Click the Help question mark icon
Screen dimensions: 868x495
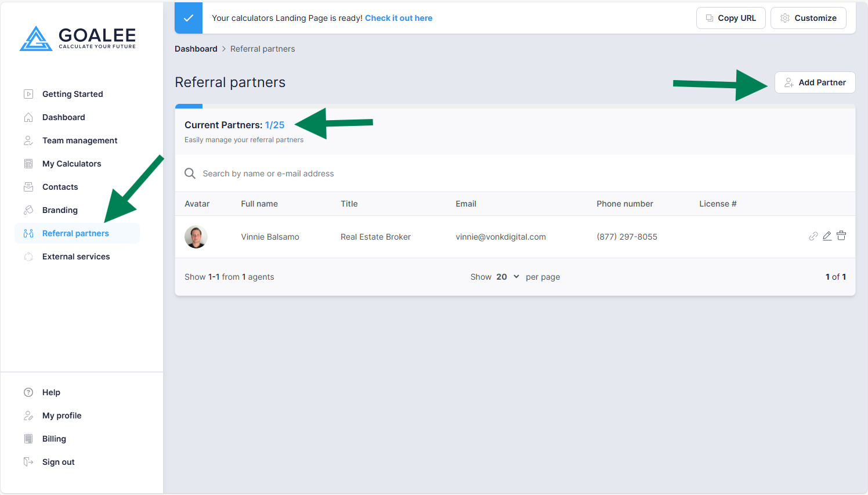click(28, 392)
